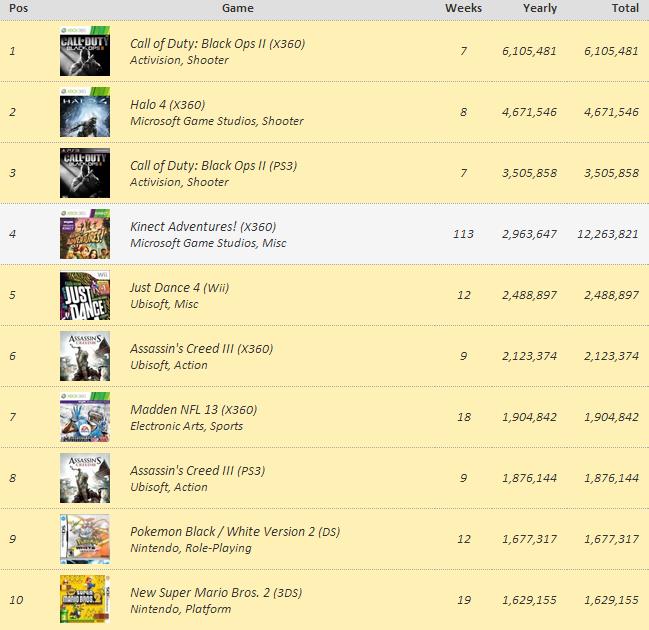Viewport: 649px width, 630px height.
Task: Select yearly value 6,105,481
Action: tap(529, 51)
